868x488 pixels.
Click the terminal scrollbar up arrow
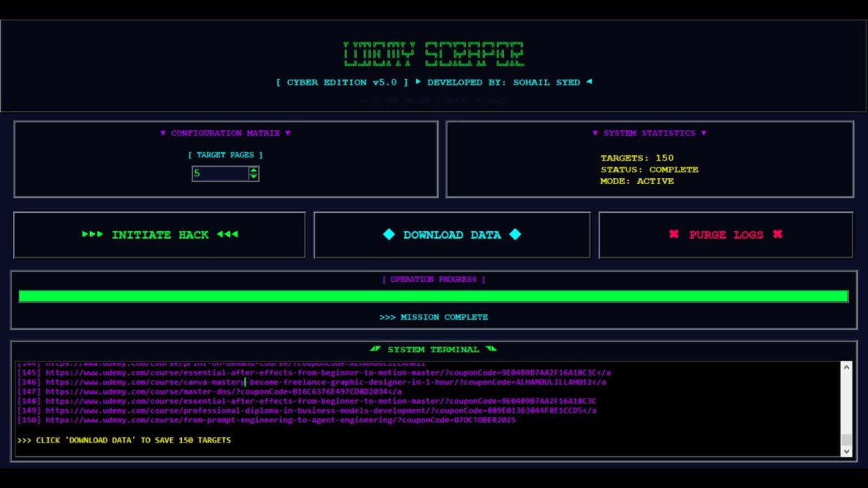[846, 367]
